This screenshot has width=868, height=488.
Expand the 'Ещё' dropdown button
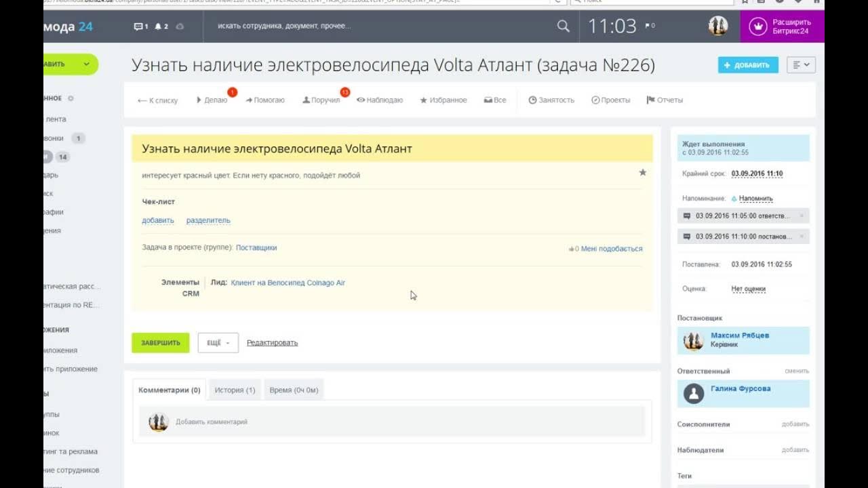218,343
